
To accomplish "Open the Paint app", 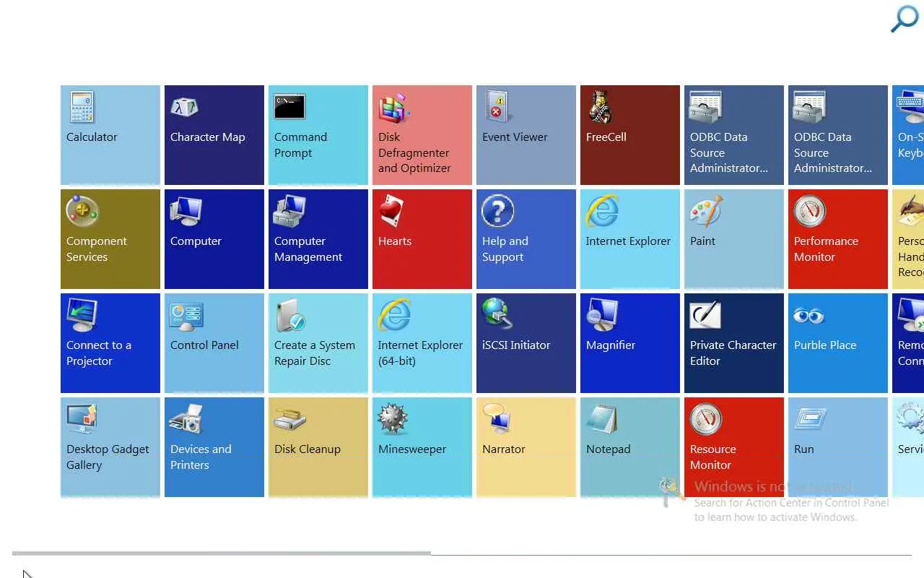I will [x=734, y=239].
